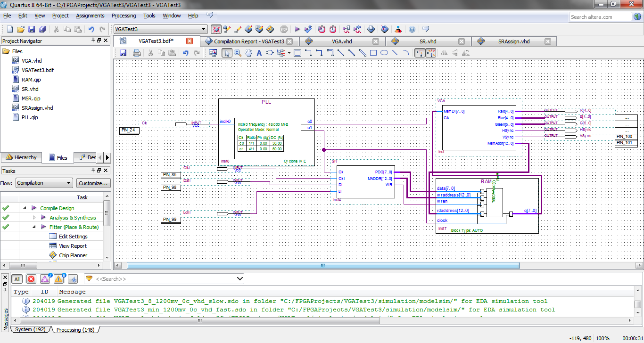Click the schematic horizontal scrollbar
This screenshot has width=644, height=343.
pyautogui.click(x=323, y=266)
